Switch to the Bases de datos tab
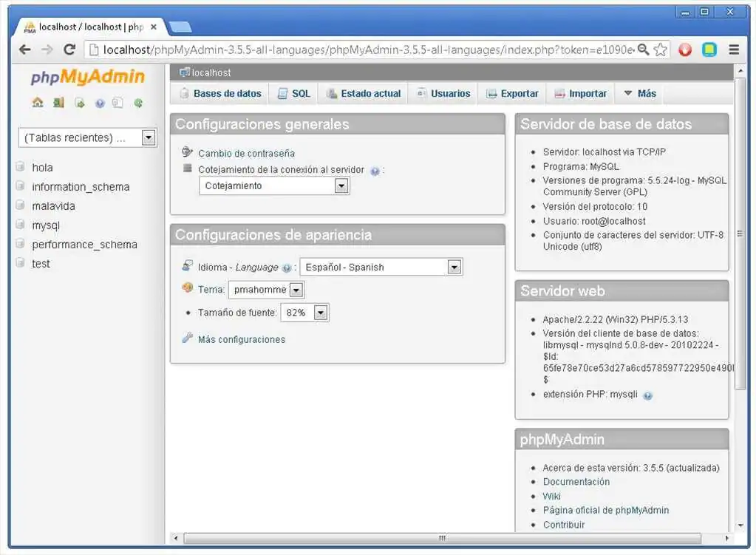 coord(220,94)
